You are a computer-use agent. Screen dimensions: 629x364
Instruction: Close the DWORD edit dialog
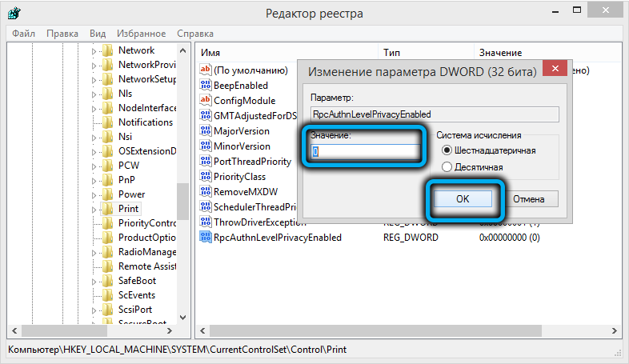555,68
